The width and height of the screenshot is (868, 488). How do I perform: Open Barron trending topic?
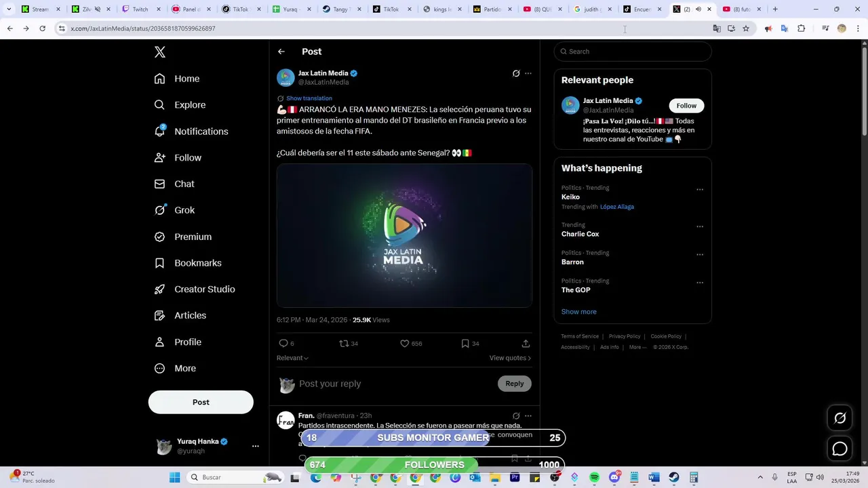click(x=572, y=262)
